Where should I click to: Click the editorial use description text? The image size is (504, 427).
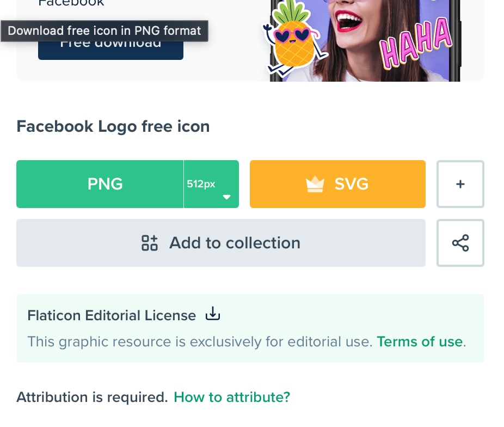coord(200,341)
